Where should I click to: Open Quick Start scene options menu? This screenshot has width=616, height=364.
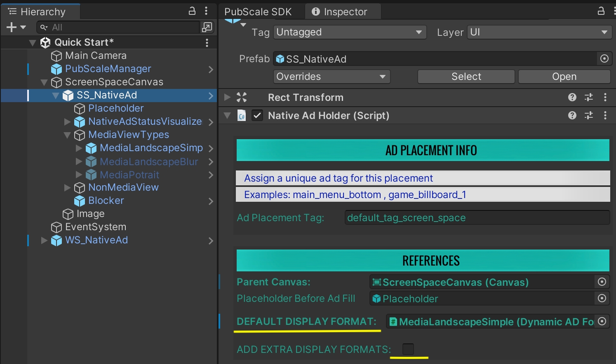207,42
